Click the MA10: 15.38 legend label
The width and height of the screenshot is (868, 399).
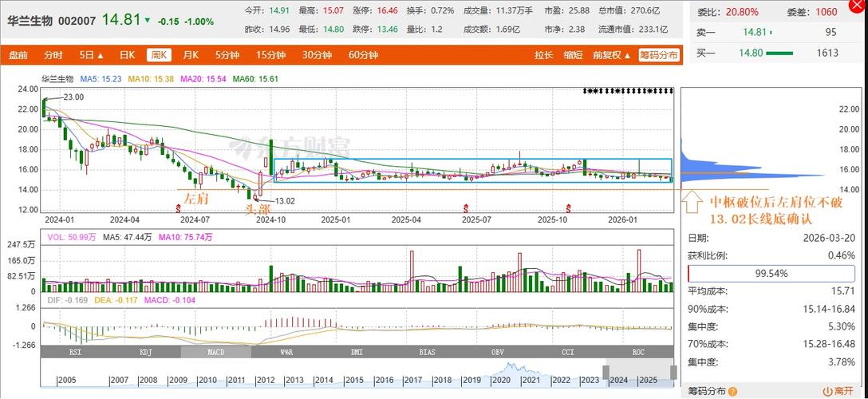151,79
